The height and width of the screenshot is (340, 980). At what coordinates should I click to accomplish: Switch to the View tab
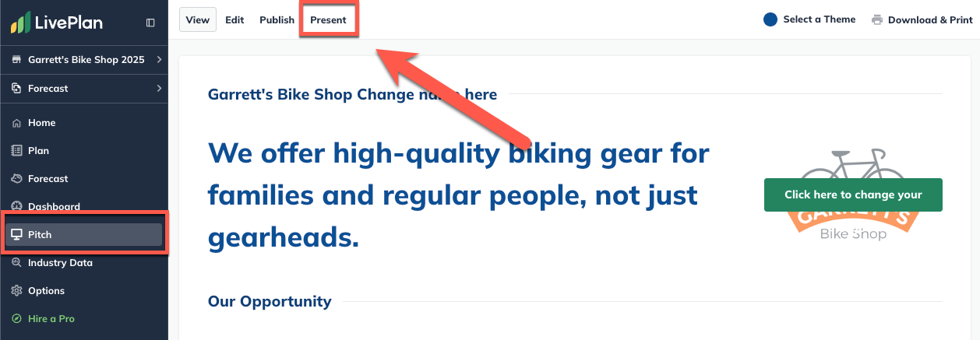point(198,20)
